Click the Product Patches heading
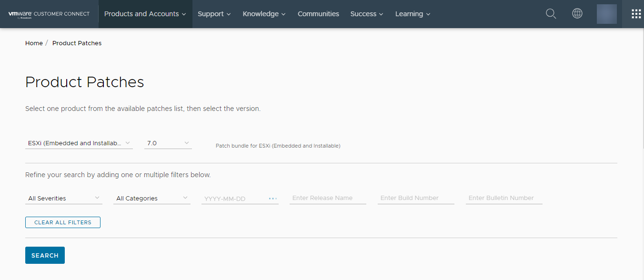 tap(85, 82)
